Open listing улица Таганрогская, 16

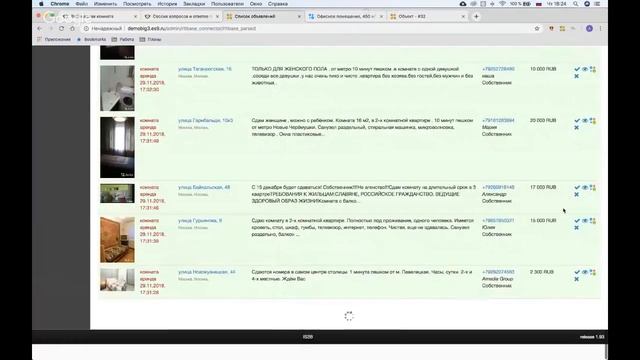(205, 69)
